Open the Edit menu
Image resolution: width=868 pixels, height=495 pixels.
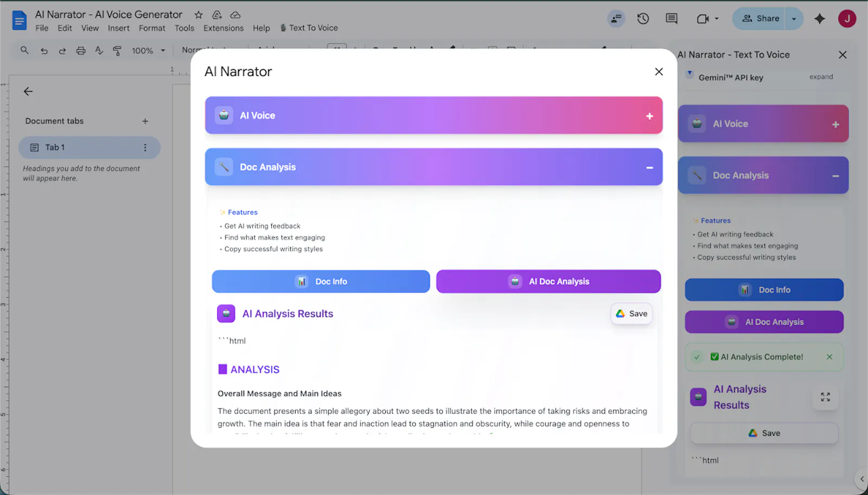[x=65, y=28]
